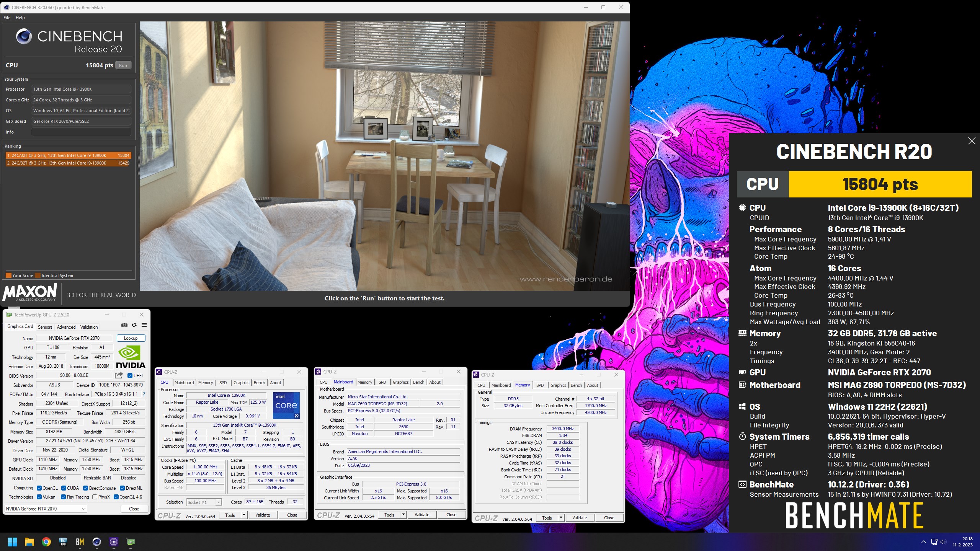Screen dimensions: 980x551
Task: Click the Cinebench logo icon
Action: point(24,36)
